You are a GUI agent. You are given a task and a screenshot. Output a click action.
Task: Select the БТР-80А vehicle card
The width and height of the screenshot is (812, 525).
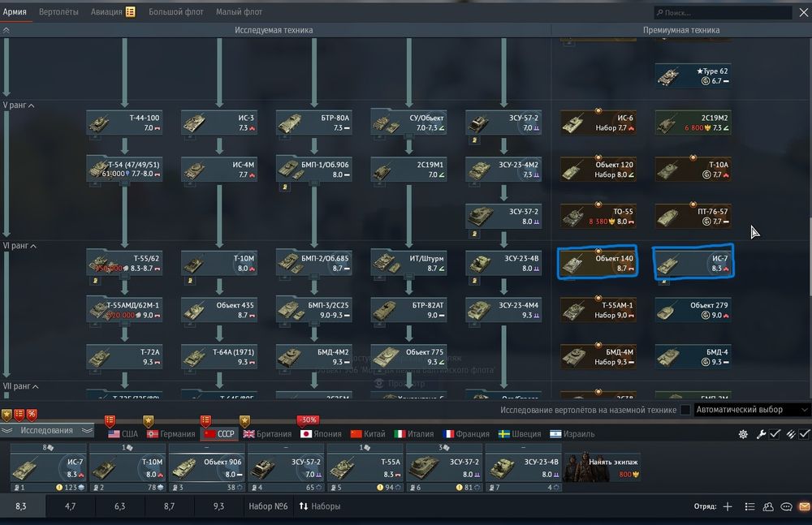tap(313, 123)
